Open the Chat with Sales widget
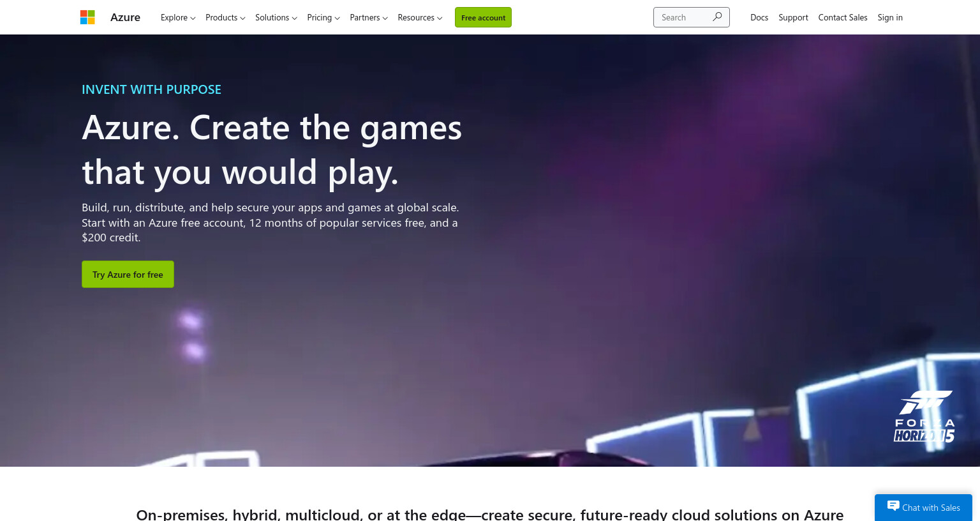980x521 pixels. point(923,508)
